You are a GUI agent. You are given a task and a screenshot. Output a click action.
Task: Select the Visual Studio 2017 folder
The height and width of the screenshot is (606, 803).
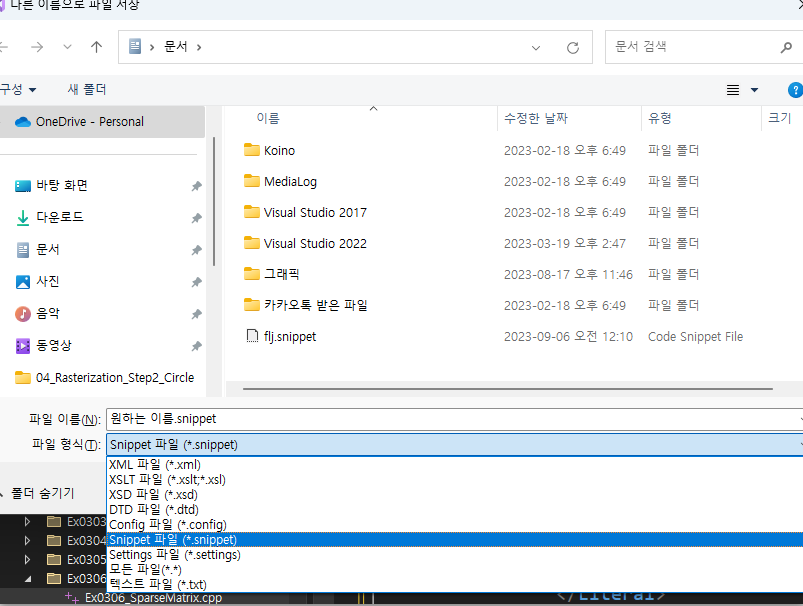[315, 213]
